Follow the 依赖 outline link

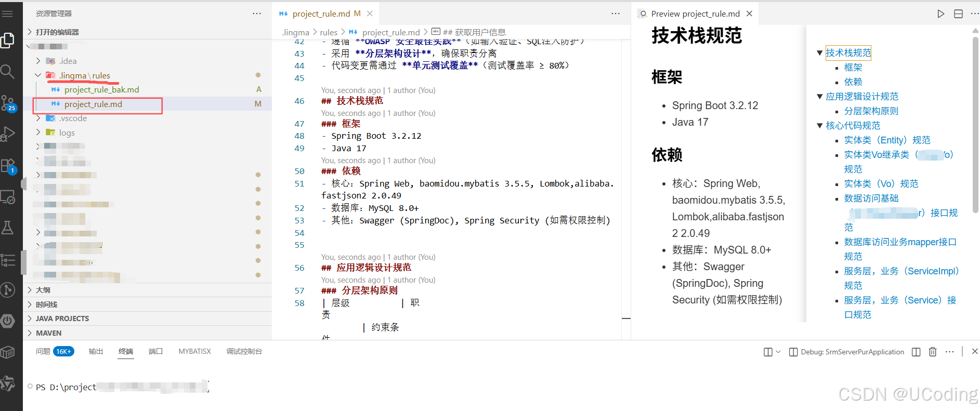[x=853, y=82]
